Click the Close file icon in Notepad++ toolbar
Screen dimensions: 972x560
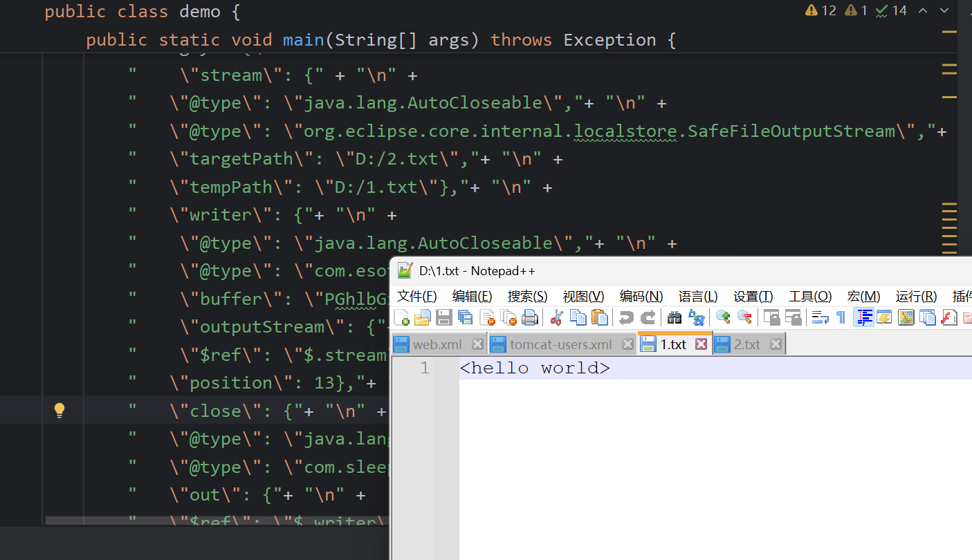[x=487, y=317]
